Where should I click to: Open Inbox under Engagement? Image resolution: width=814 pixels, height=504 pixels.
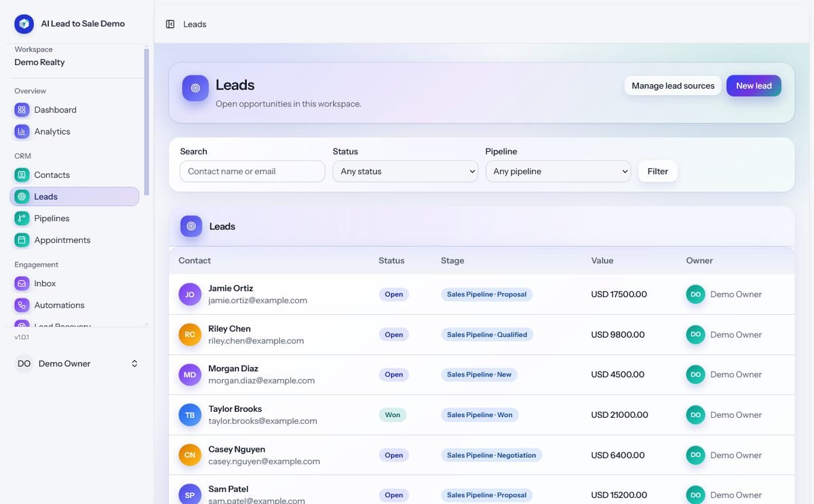click(x=75, y=284)
